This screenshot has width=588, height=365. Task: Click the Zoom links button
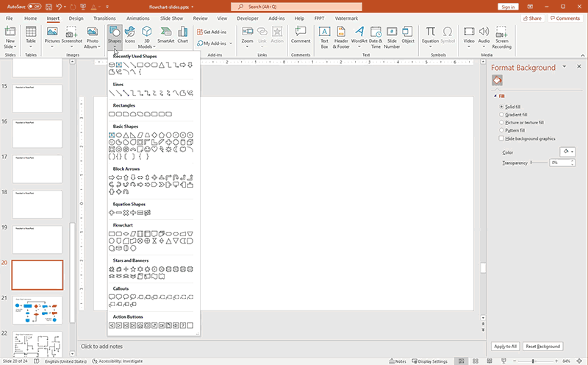[x=247, y=36]
